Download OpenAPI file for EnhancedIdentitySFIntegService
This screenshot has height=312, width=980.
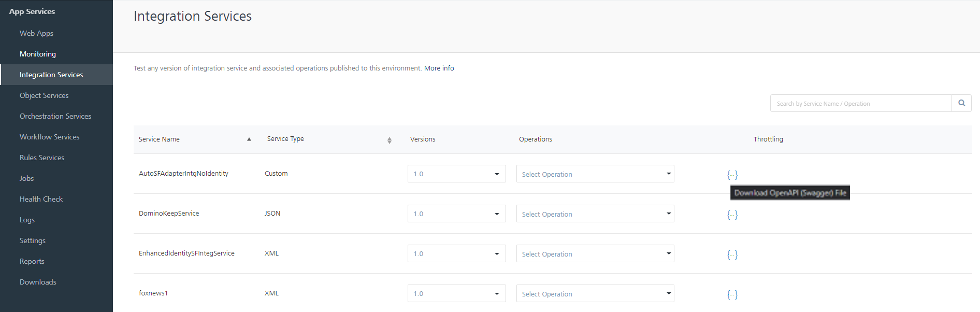click(x=732, y=254)
